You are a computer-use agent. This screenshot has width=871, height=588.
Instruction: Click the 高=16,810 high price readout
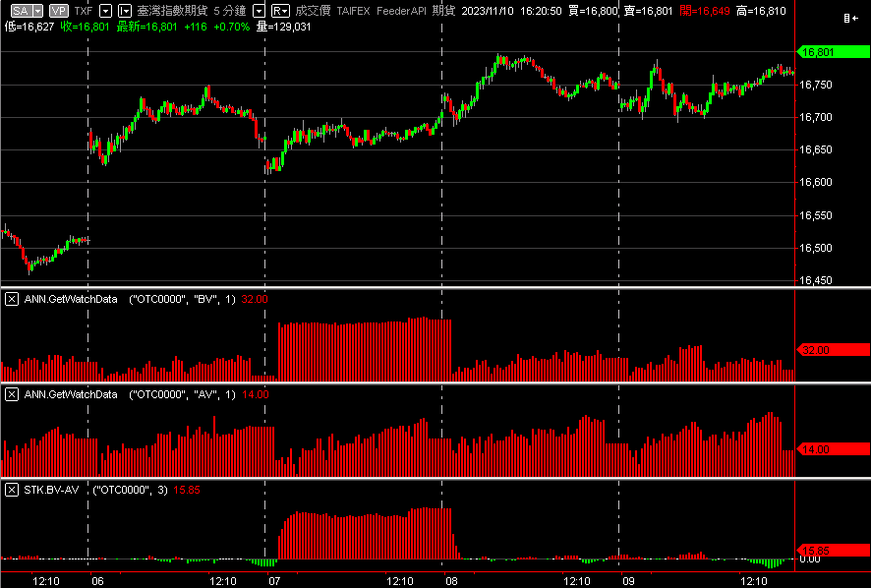tap(761, 11)
